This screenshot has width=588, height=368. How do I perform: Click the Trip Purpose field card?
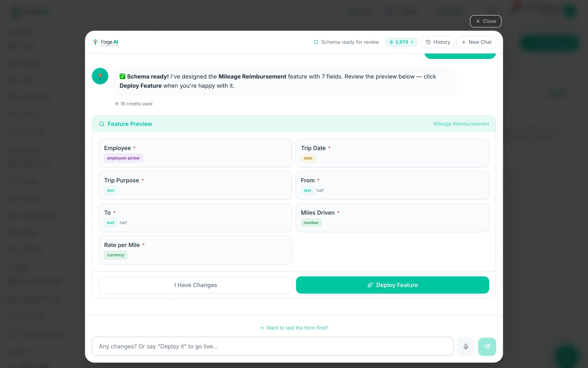tap(196, 185)
